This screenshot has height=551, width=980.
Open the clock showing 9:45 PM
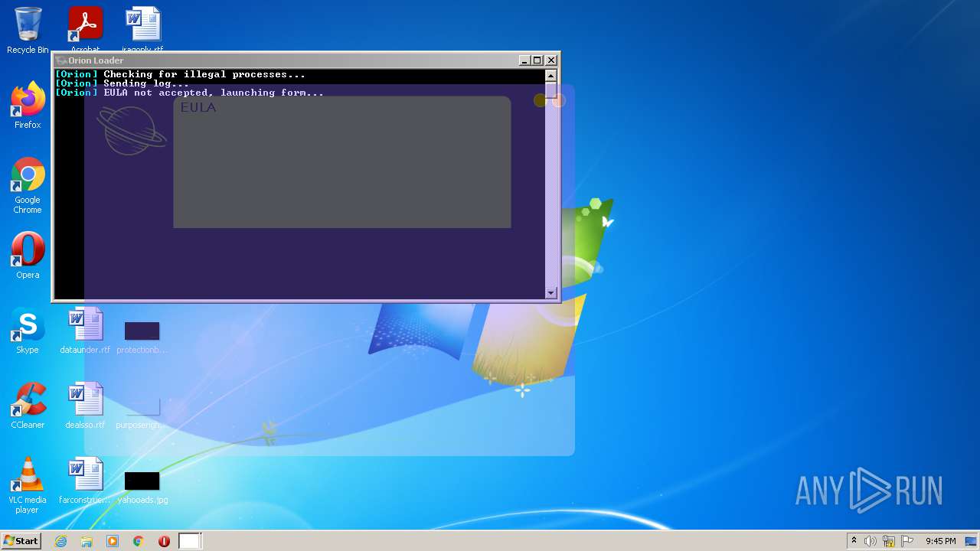(940, 541)
